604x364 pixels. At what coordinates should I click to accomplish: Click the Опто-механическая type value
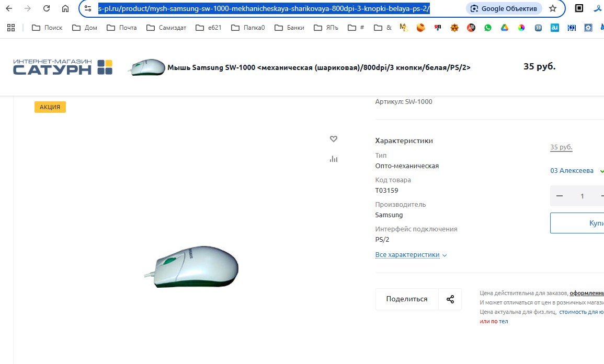[x=407, y=166]
